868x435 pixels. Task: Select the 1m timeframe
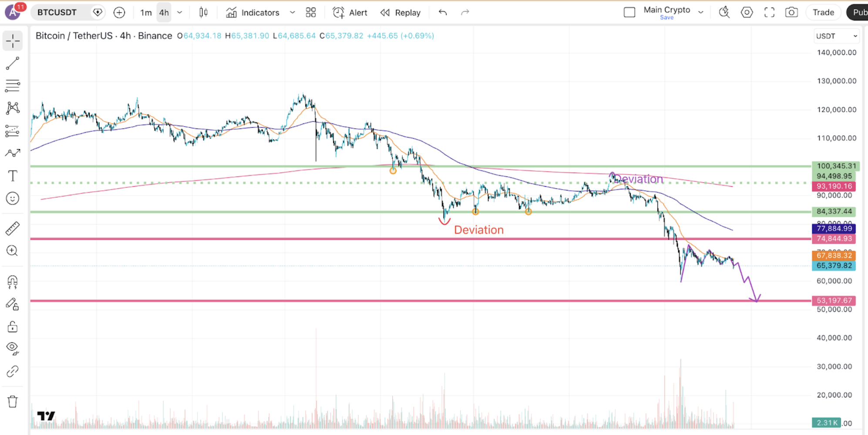tap(146, 13)
